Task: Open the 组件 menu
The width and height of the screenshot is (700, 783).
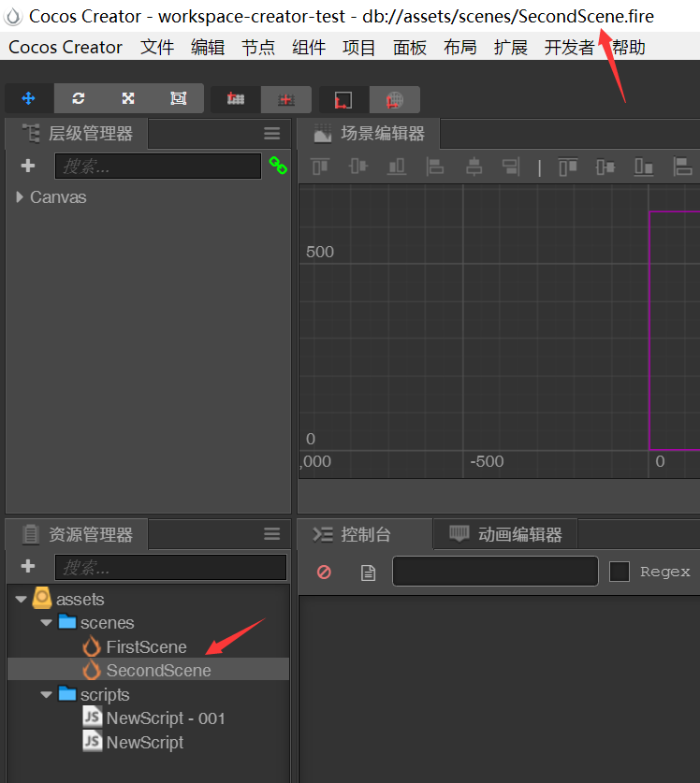Action: (309, 48)
